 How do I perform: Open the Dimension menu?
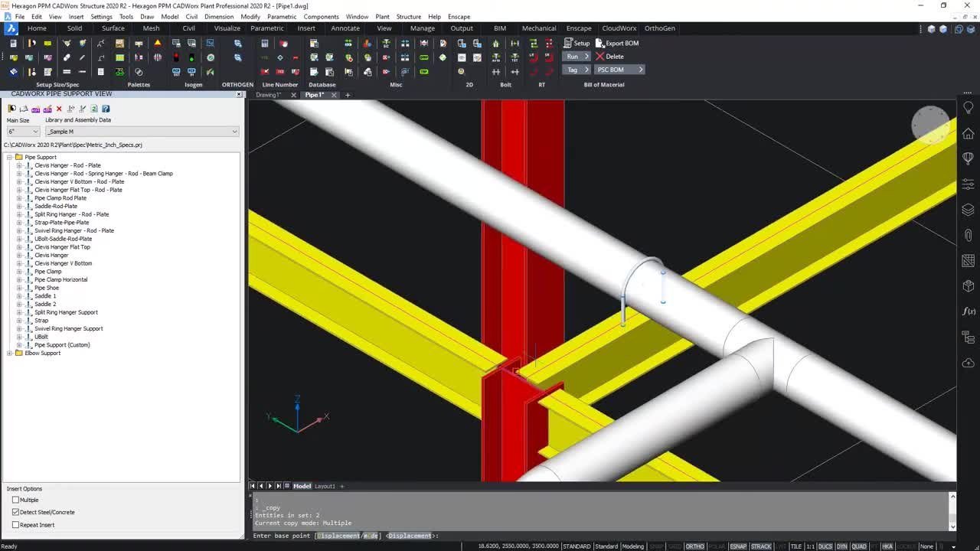click(219, 16)
